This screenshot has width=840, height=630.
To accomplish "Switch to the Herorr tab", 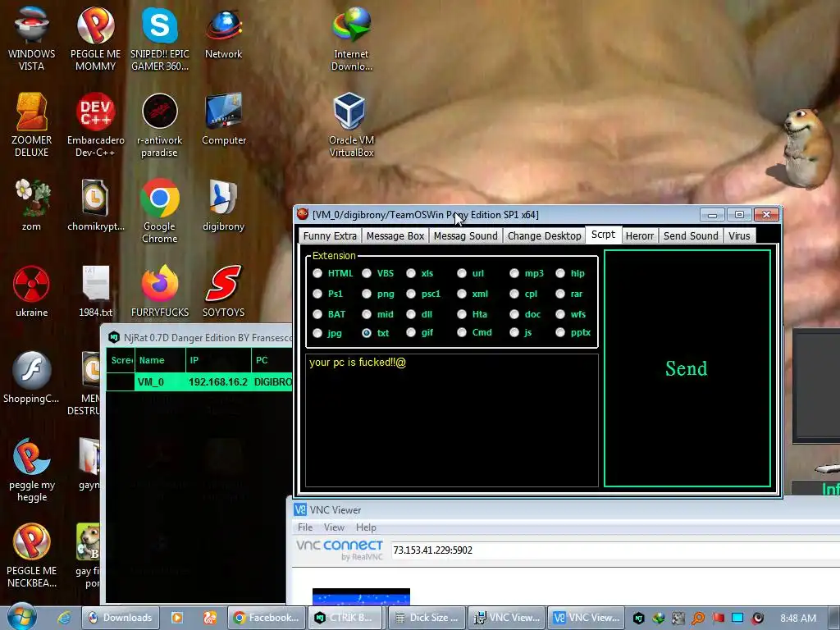I will (x=640, y=235).
